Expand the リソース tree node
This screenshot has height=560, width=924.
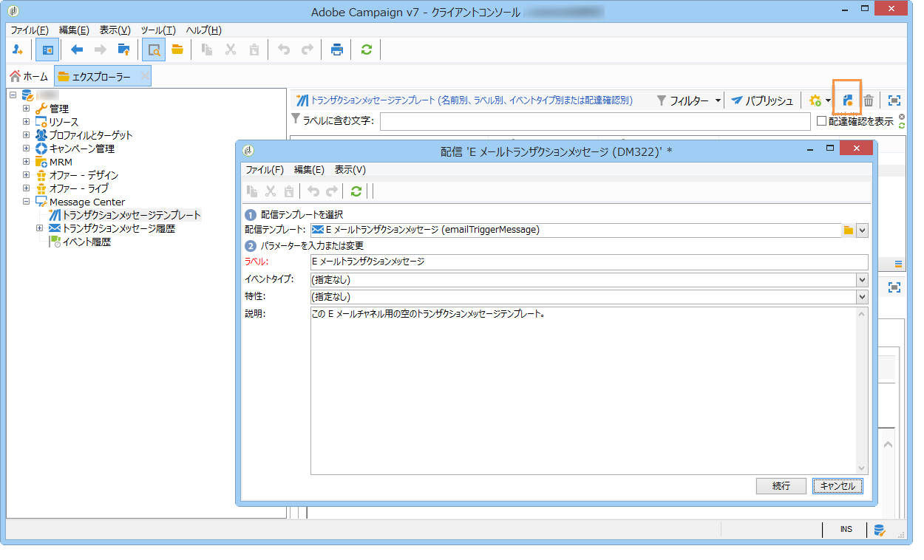tap(26, 122)
